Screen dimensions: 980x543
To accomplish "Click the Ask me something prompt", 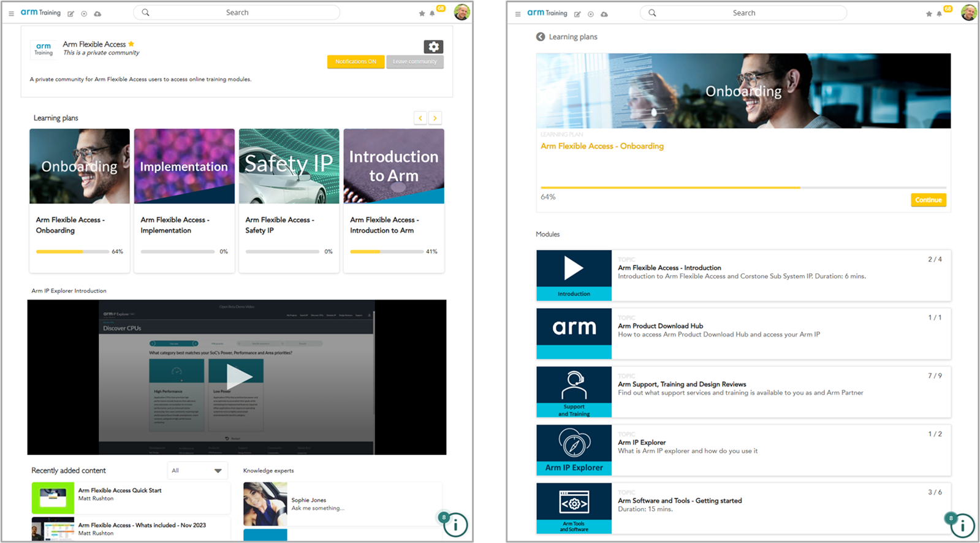I will [317, 508].
